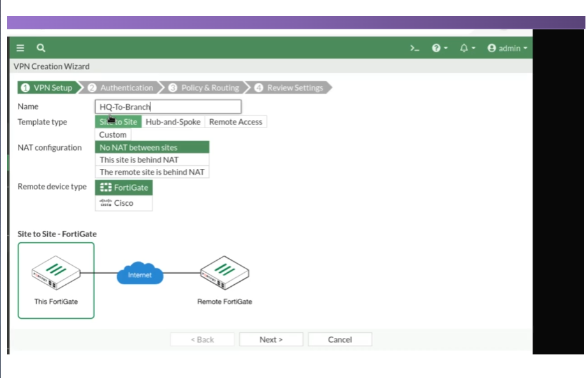Image resolution: width=588 pixels, height=378 pixels.
Task: Choose This site is behind NAT
Action: [152, 160]
